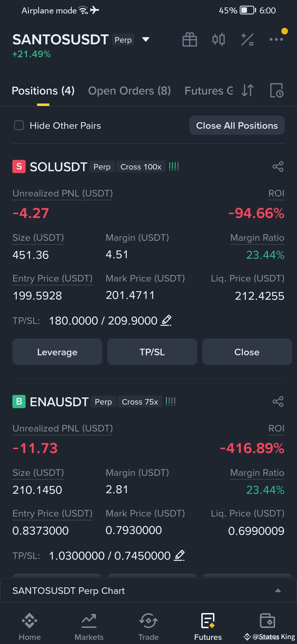Tap Close All Positions button

click(x=237, y=125)
